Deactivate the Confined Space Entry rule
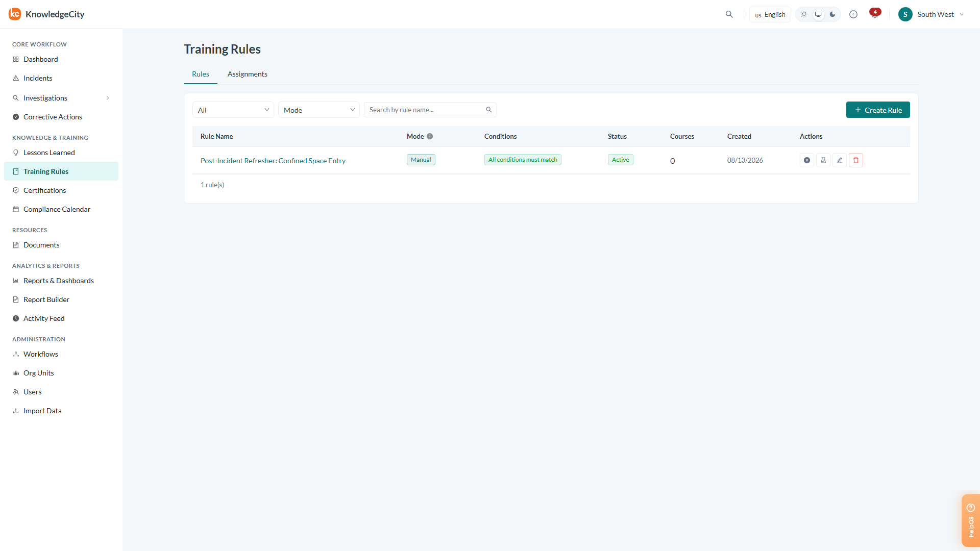Viewport: 980px width, 551px height. click(807, 160)
